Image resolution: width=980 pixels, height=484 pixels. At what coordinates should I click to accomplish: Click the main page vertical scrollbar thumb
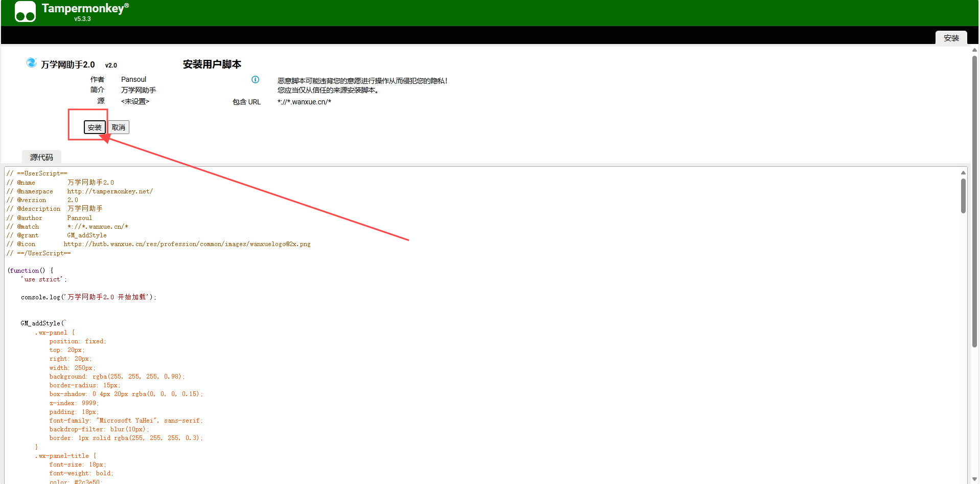pyautogui.click(x=974, y=200)
